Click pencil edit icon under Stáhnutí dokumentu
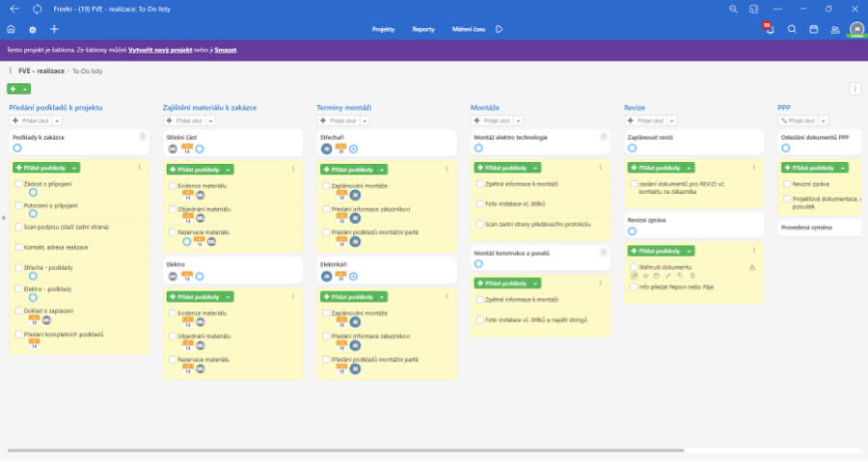 coord(668,276)
